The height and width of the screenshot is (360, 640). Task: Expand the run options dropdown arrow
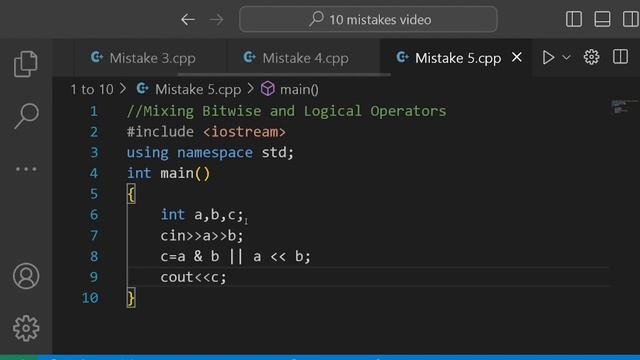566,58
